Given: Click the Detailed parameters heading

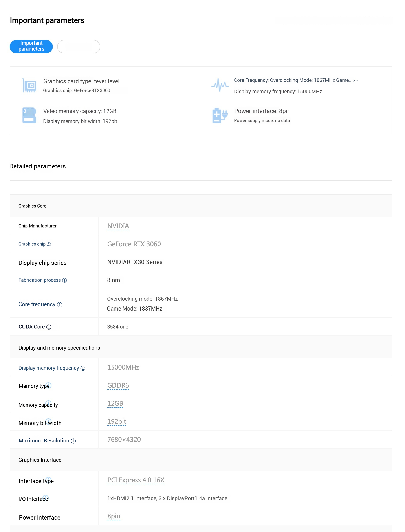Looking at the screenshot, I should coord(37,166).
